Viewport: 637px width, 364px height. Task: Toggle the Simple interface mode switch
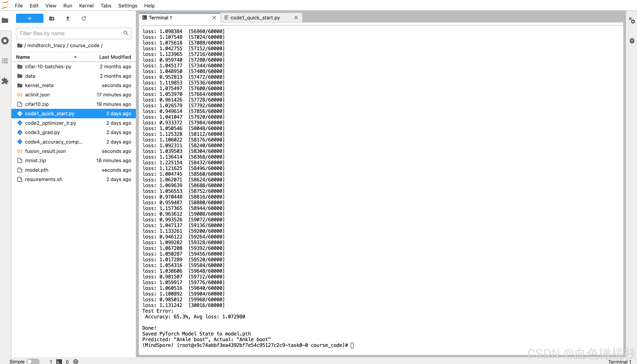33,361
